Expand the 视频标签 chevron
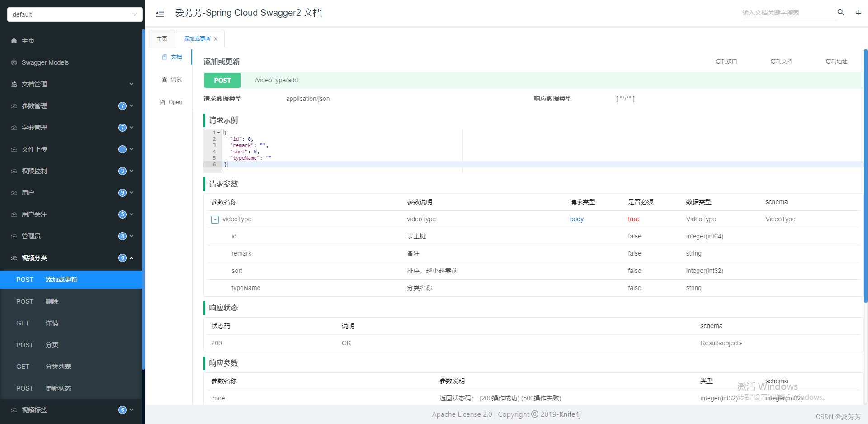The image size is (868, 424). pyautogui.click(x=132, y=410)
